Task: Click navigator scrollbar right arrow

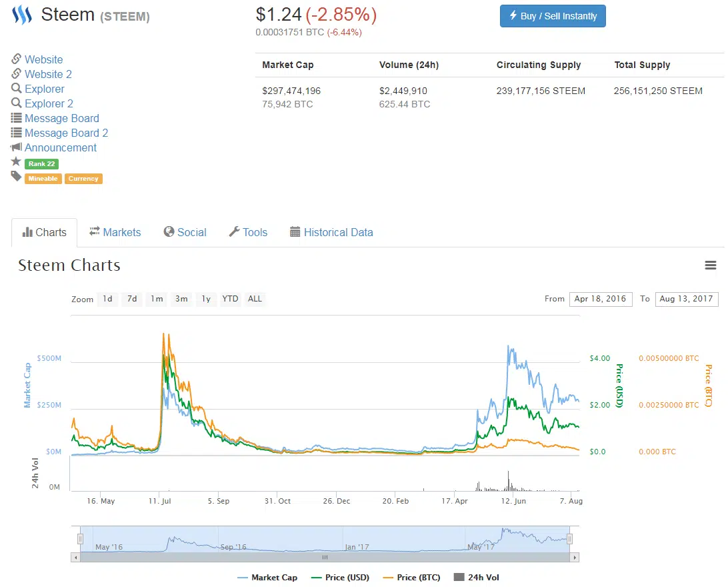Action: tap(575, 557)
